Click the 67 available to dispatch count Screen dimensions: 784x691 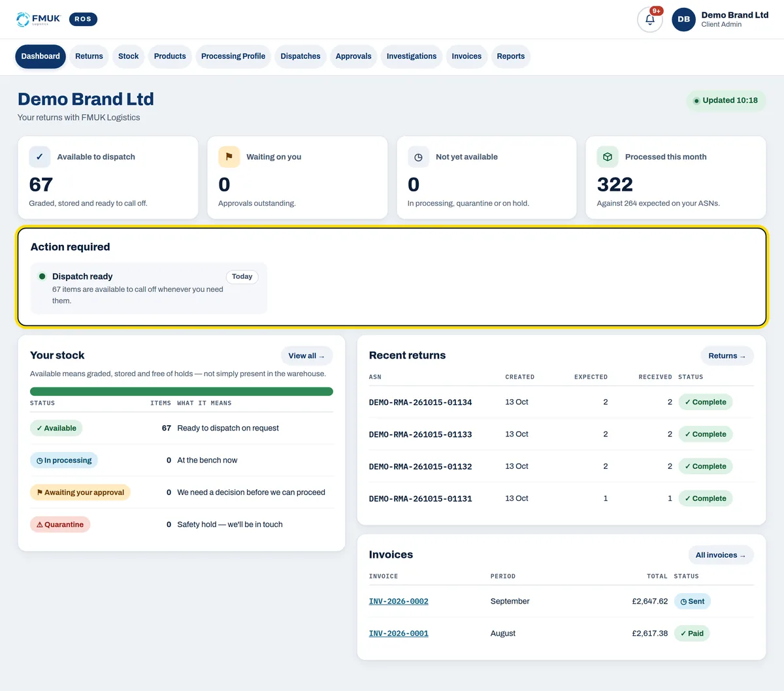41,185
